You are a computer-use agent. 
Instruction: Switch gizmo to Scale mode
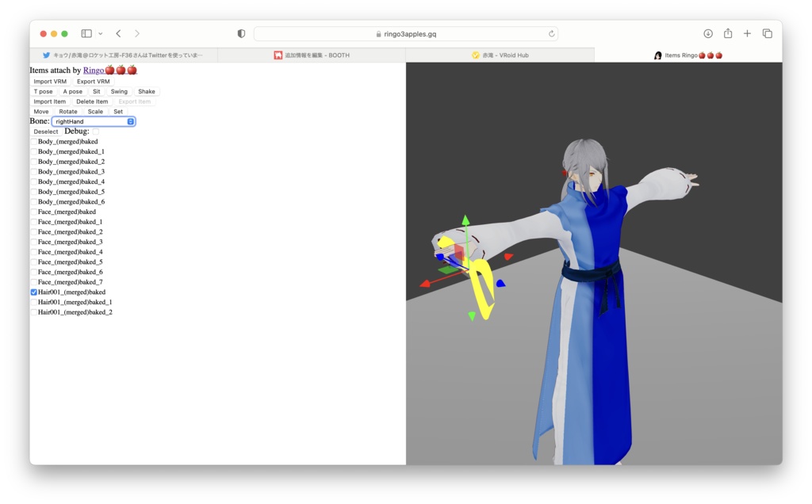point(95,111)
